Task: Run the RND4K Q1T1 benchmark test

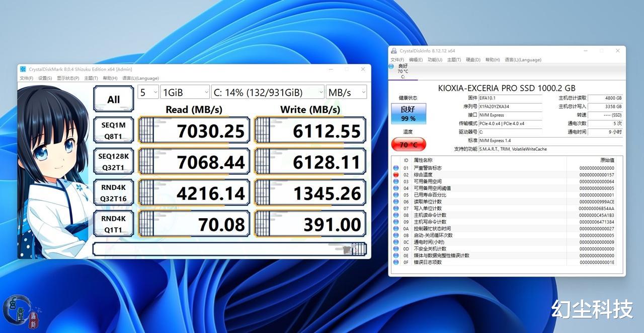Action: click(x=113, y=223)
